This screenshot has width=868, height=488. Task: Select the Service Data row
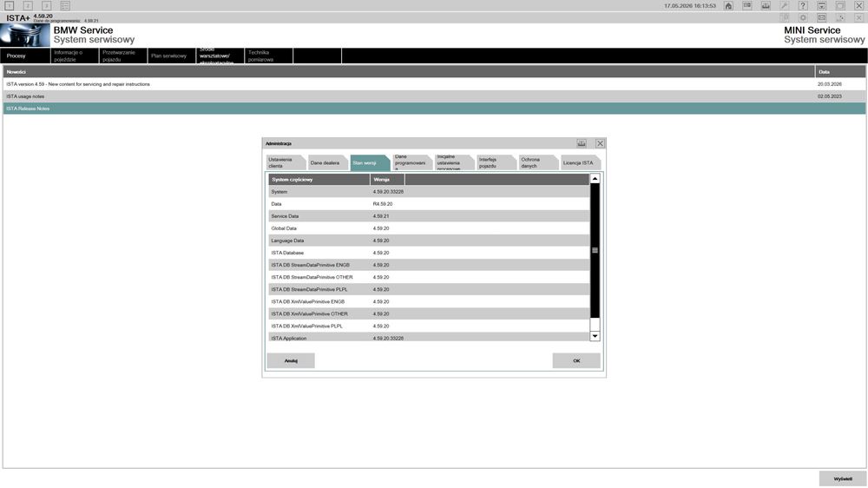(429, 216)
